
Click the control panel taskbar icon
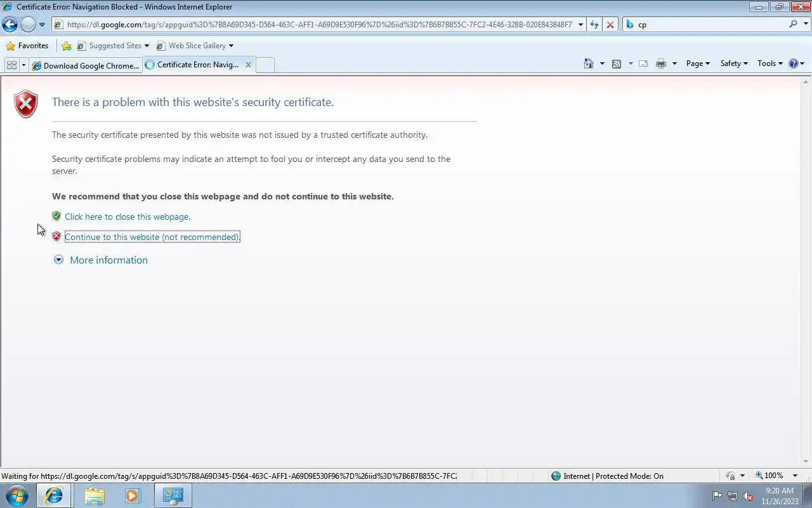(x=173, y=495)
